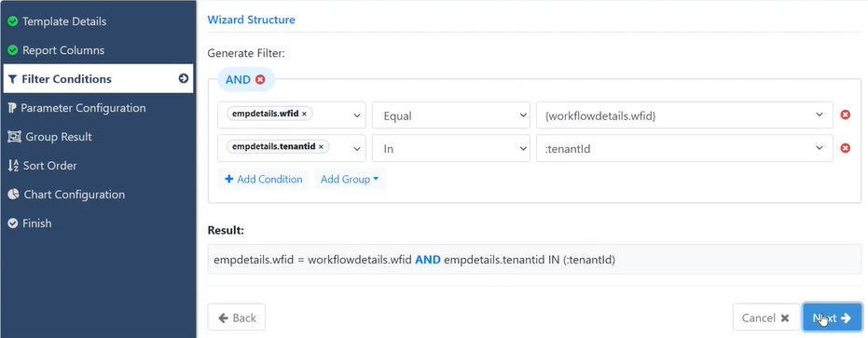Click the Cancel button

(765, 318)
